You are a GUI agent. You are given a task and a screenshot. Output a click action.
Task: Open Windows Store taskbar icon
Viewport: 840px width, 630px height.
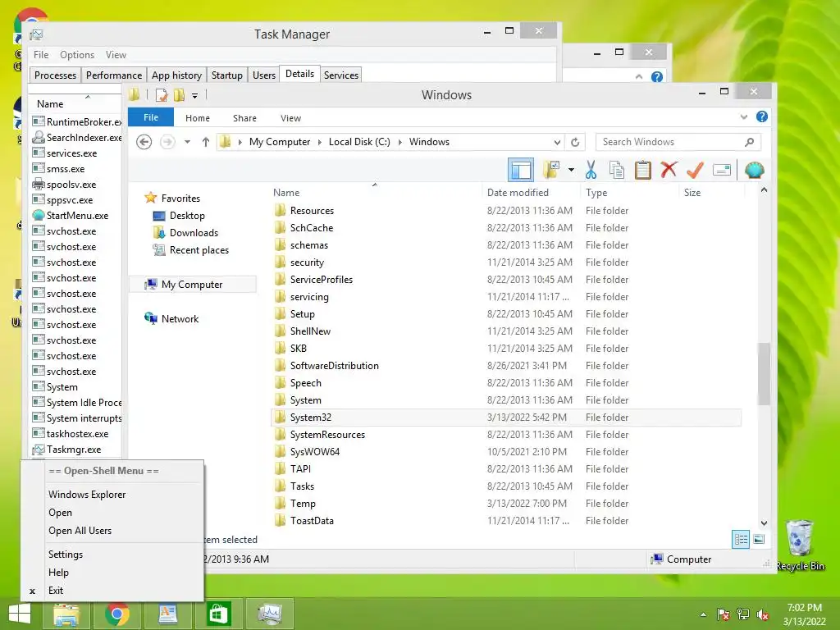[218, 614]
